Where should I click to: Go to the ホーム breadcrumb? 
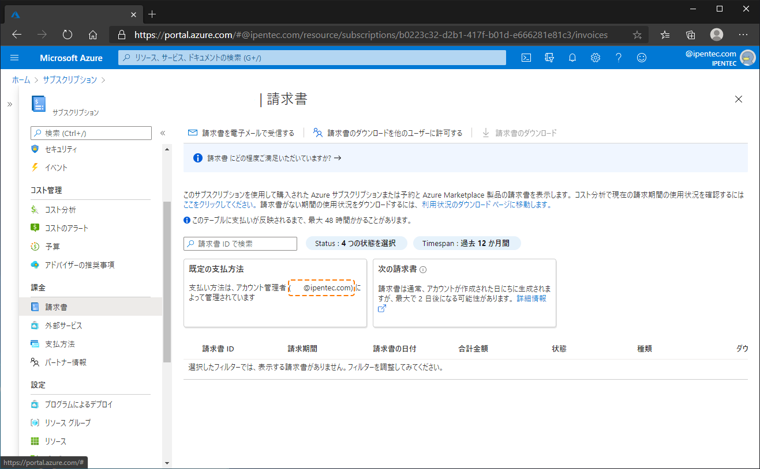(x=21, y=80)
